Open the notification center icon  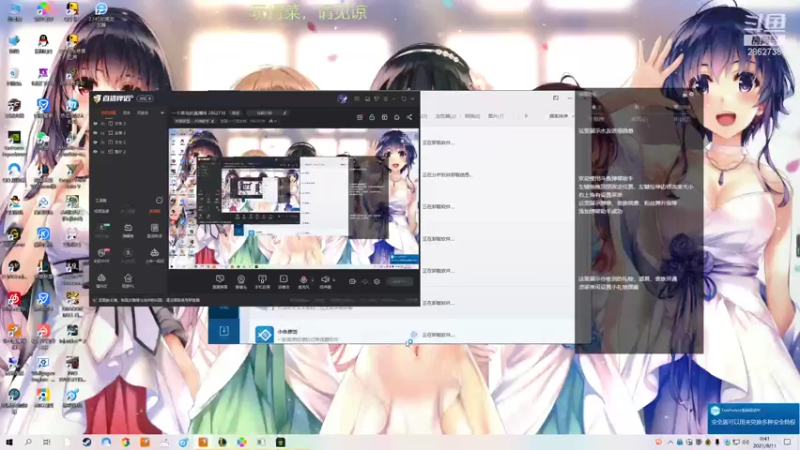pyautogui.click(x=787, y=442)
